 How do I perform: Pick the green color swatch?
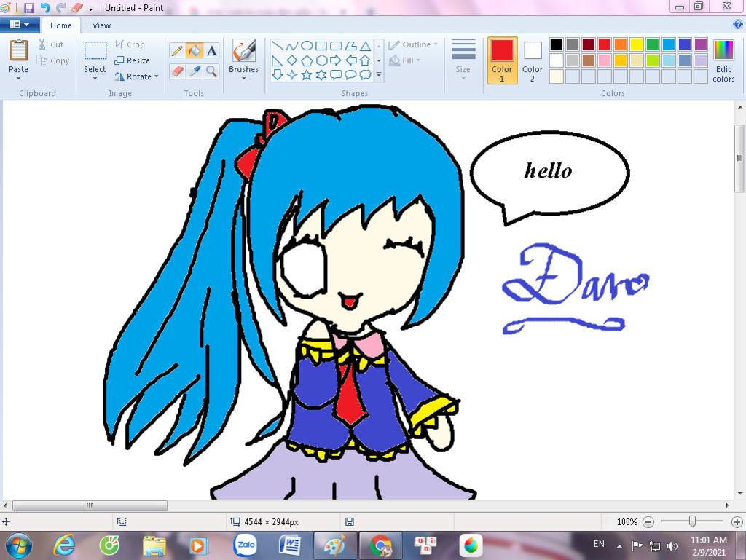point(653,44)
